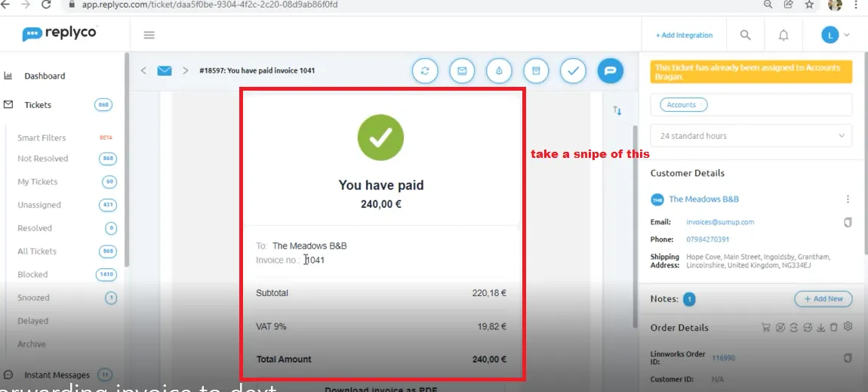The height and width of the screenshot is (392, 868).
Task: Select Resolved tickets filter
Action: coord(35,228)
